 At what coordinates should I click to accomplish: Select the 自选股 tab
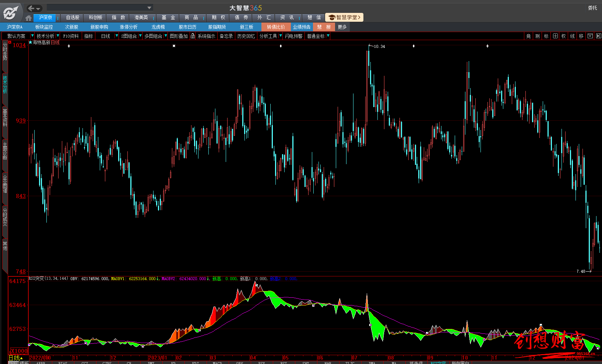[x=73, y=18]
